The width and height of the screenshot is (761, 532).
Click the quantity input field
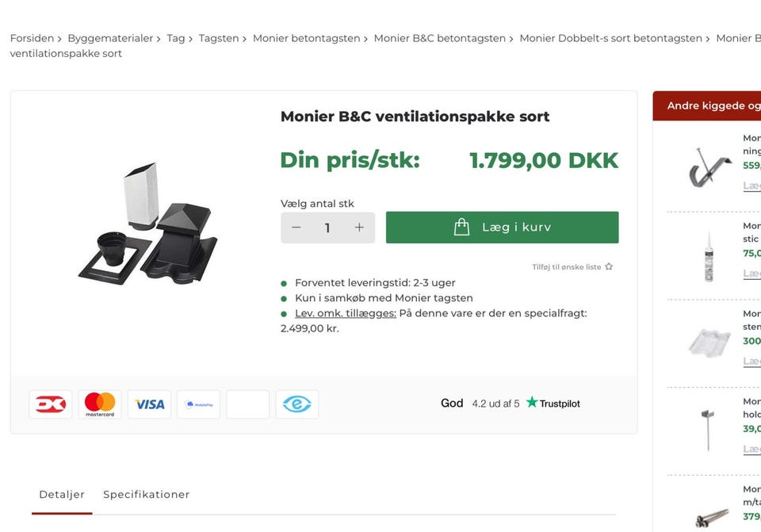click(x=327, y=227)
